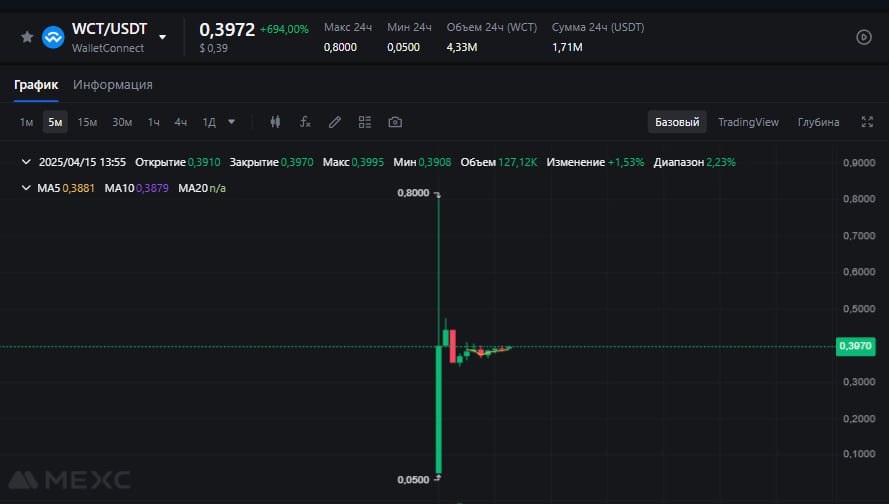Click the MA20 n/a indicator label

point(202,188)
